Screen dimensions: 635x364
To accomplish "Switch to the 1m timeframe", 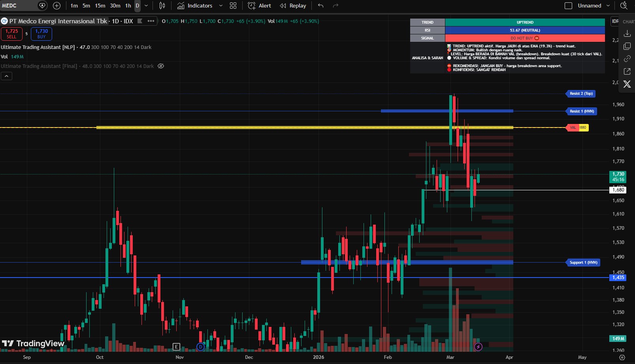I will point(74,6).
